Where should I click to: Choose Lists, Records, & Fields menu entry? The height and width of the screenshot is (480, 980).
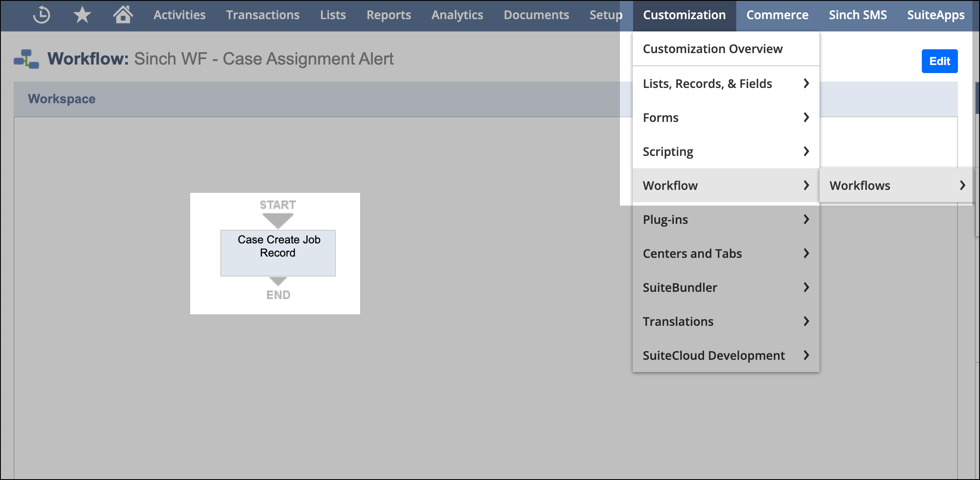[x=726, y=83]
